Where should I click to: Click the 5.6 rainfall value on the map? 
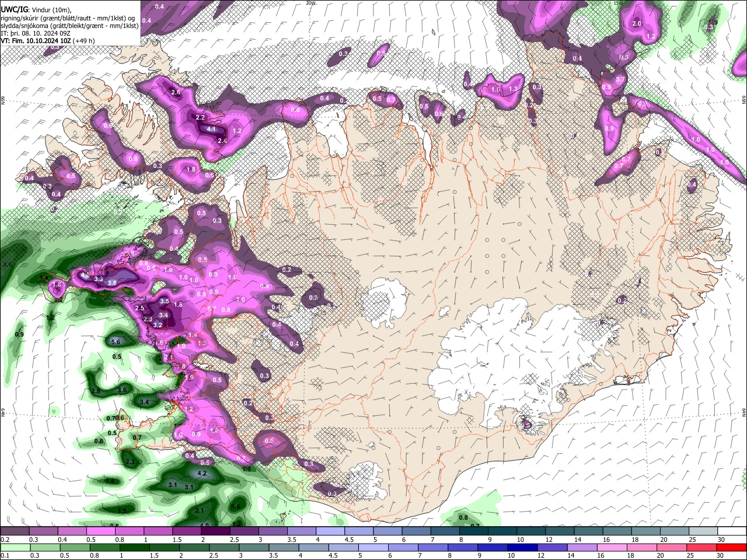tap(116, 342)
